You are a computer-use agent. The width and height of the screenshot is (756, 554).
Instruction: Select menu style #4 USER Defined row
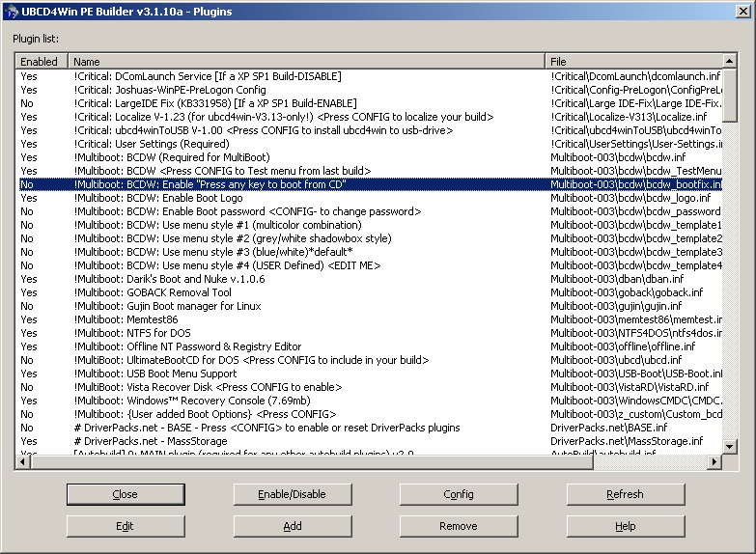coord(371,265)
